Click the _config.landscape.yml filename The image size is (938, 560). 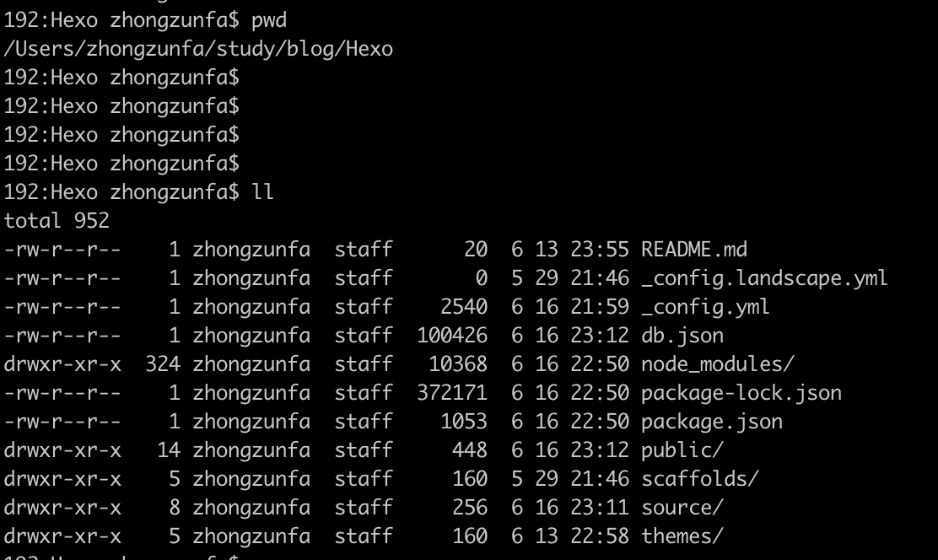[x=763, y=278]
